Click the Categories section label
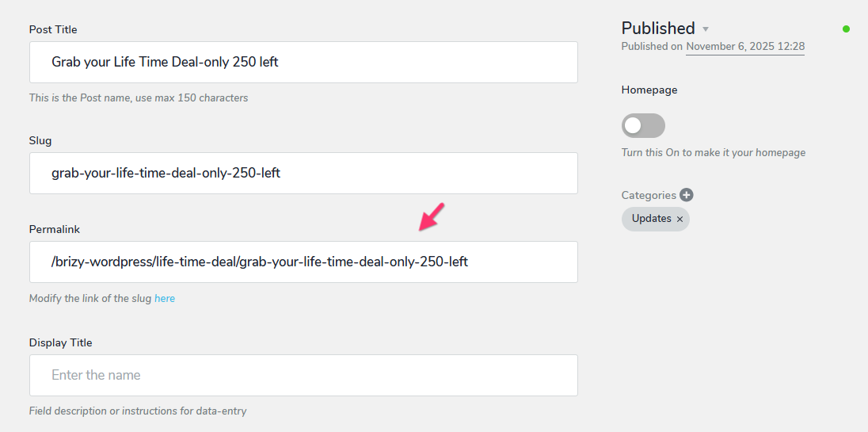The width and height of the screenshot is (868, 432). [649, 195]
